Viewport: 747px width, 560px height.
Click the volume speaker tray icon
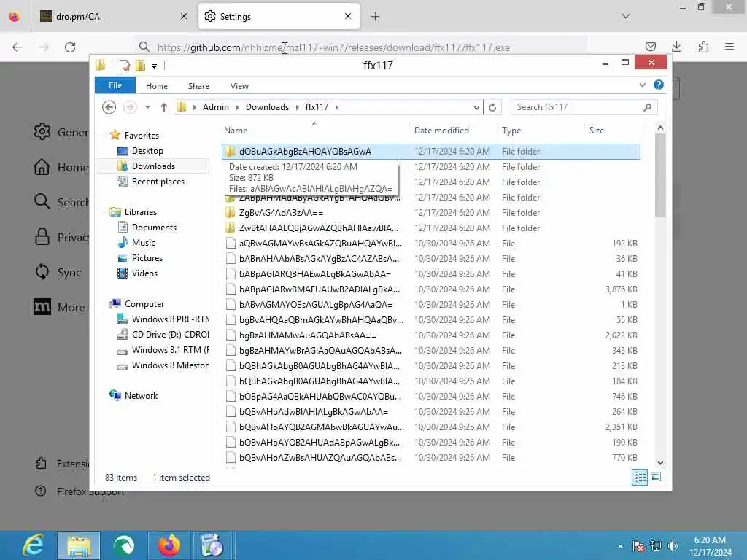[x=673, y=545]
